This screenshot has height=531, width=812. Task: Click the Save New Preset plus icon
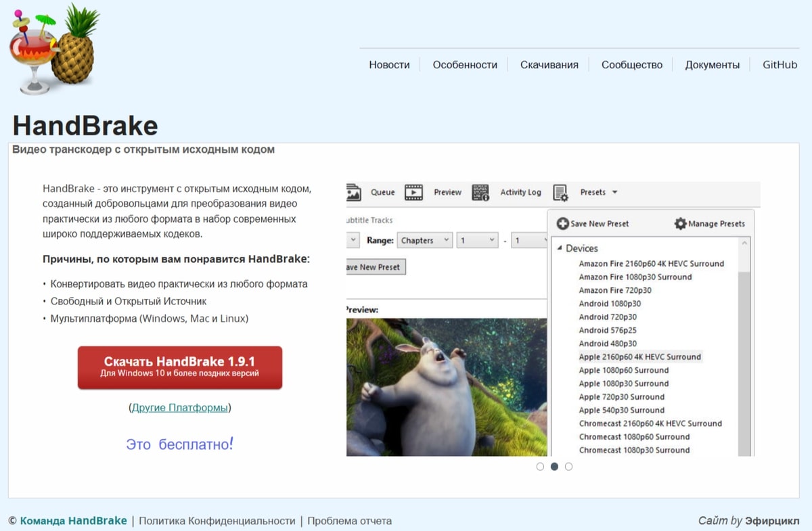pos(562,224)
